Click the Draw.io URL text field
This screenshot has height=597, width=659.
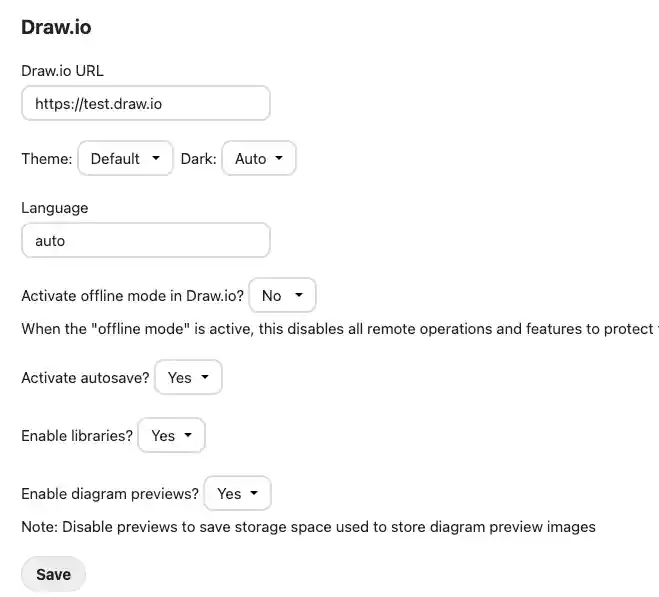coord(145,103)
